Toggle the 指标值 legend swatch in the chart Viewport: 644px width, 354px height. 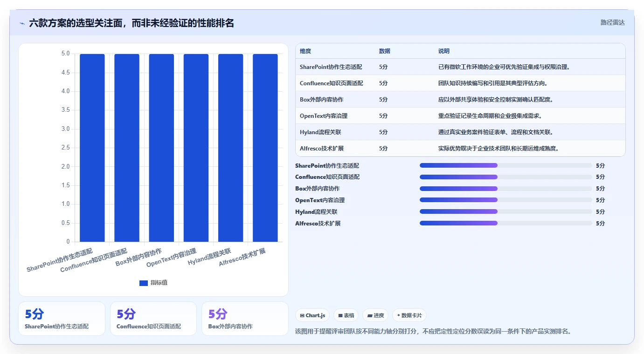(144, 283)
